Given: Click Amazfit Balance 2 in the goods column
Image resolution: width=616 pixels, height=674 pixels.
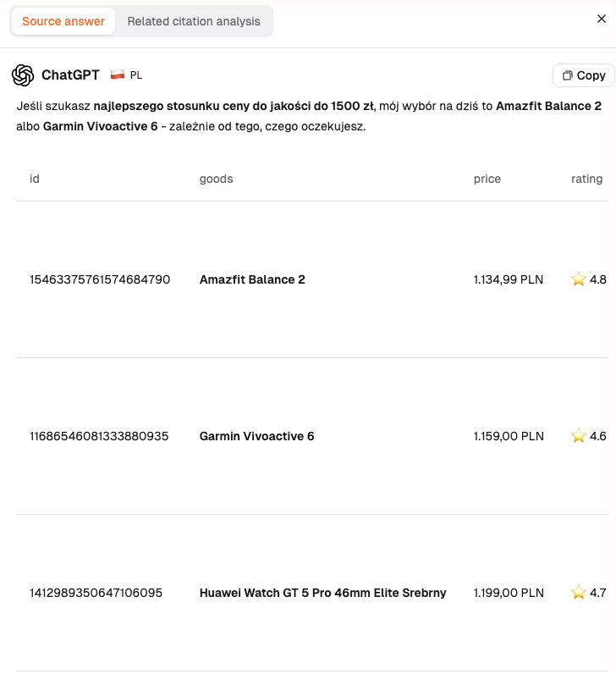Looking at the screenshot, I should pos(252,279).
